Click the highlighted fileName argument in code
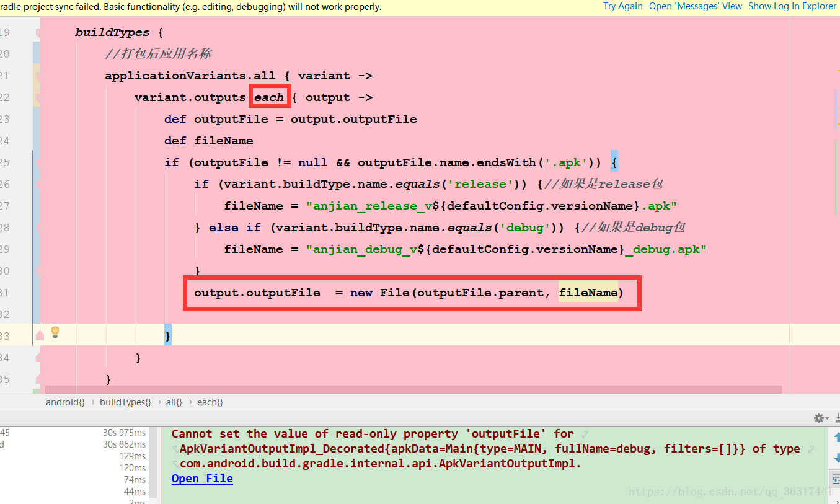The image size is (840, 504). pos(588,293)
